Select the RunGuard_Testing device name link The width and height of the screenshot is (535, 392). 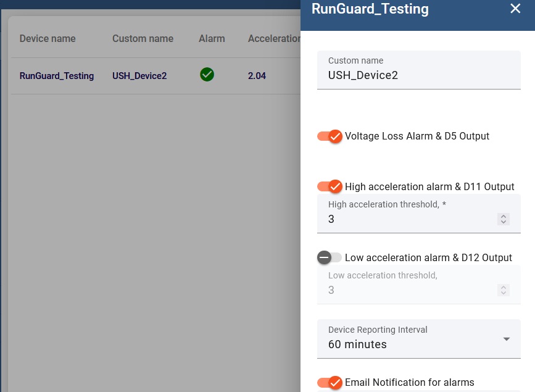(x=56, y=75)
